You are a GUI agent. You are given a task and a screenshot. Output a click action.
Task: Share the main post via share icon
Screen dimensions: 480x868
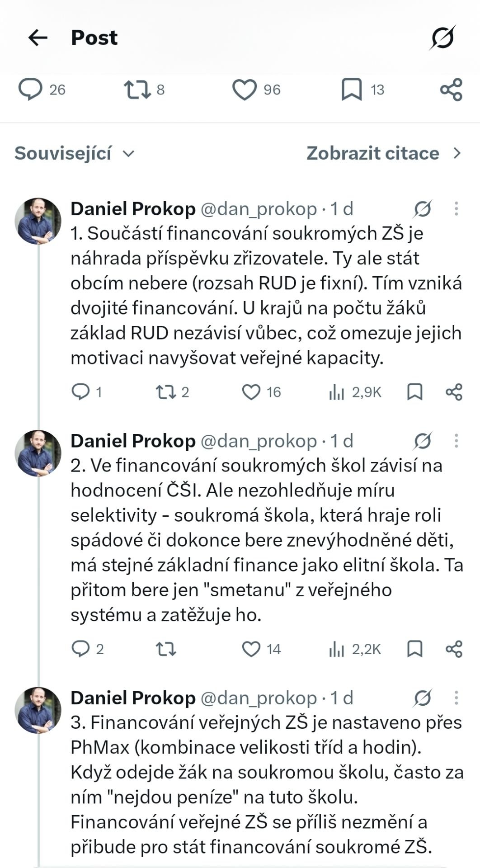tap(451, 89)
